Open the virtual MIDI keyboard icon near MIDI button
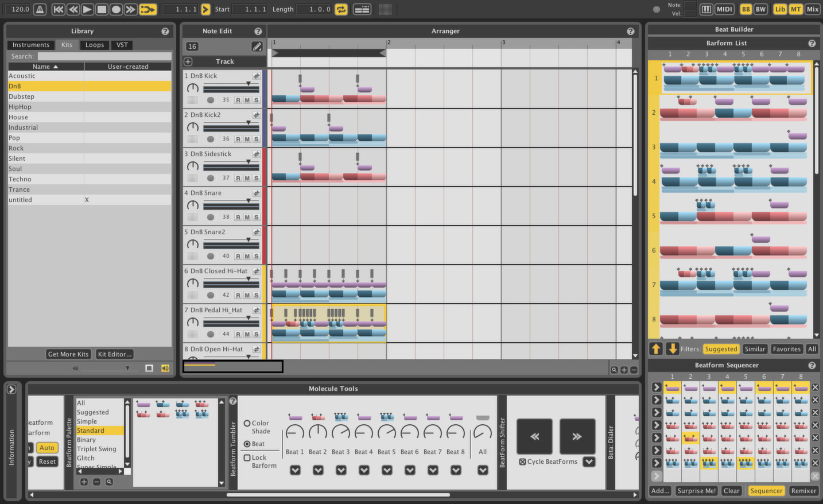This screenshot has width=823, height=504. 706,9
